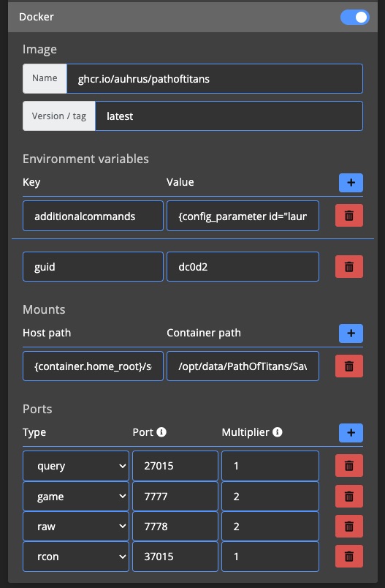Edit the query row multiplier field
The width and height of the screenshot is (385, 588).
pos(270,466)
